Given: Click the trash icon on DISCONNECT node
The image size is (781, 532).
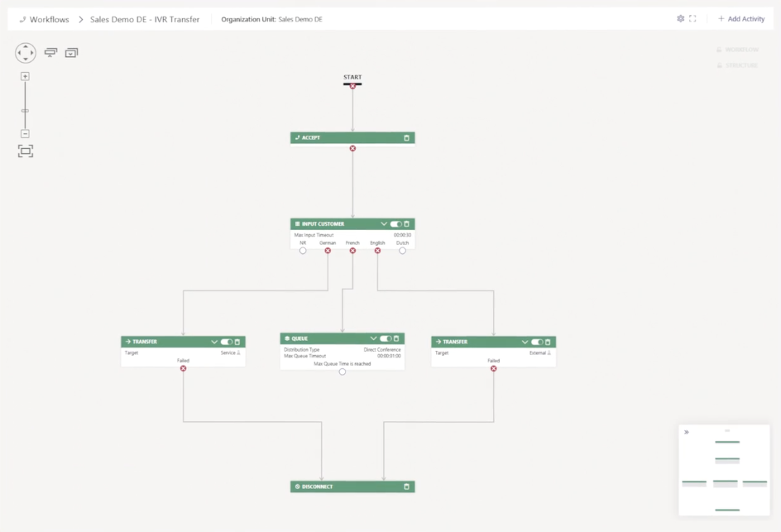Looking at the screenshot, I should [x=406, y=487].
